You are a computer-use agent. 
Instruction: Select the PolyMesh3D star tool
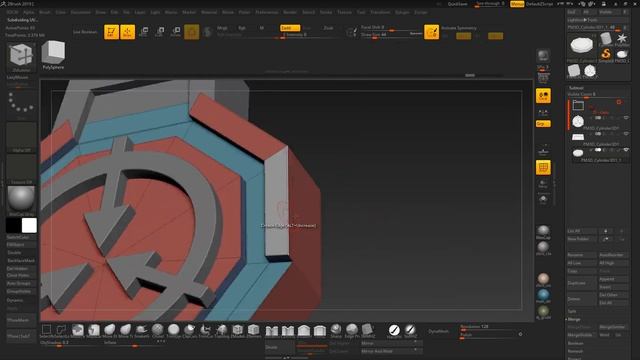click(622, 39)
